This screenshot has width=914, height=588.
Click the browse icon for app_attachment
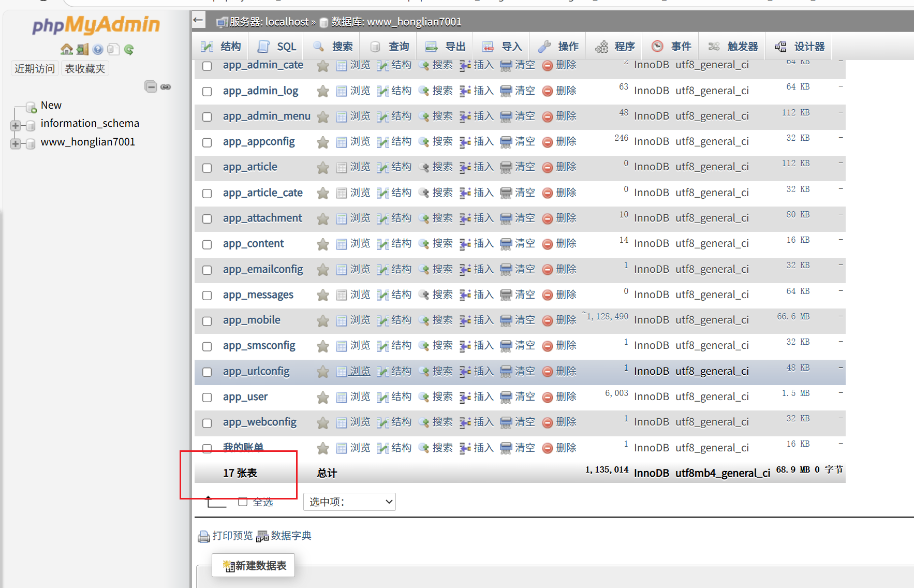coord(342,219)
